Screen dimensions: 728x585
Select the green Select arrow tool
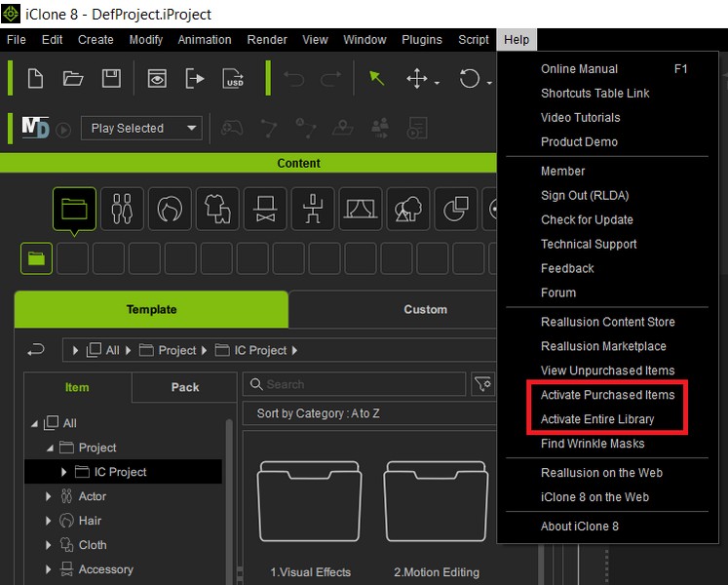click(x=376, y=78)
